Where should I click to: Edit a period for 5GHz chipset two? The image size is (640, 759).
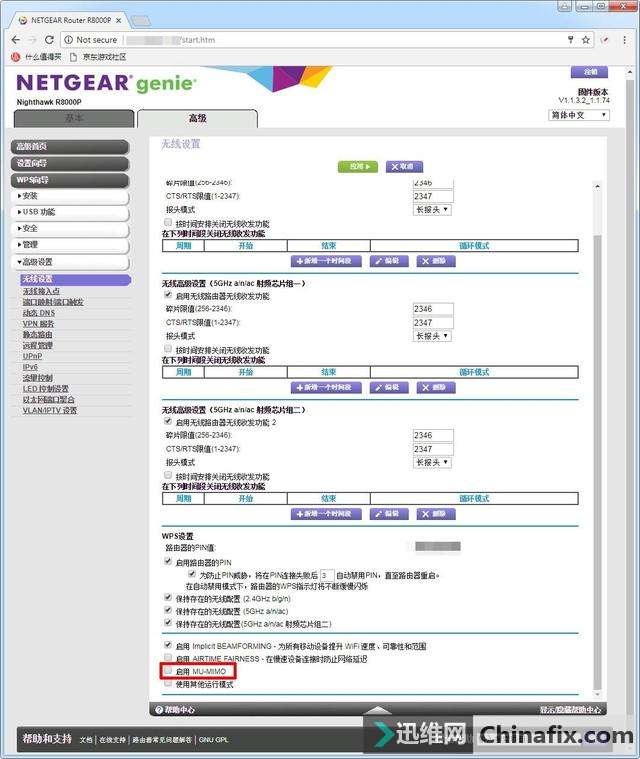(x=389, y=514)
